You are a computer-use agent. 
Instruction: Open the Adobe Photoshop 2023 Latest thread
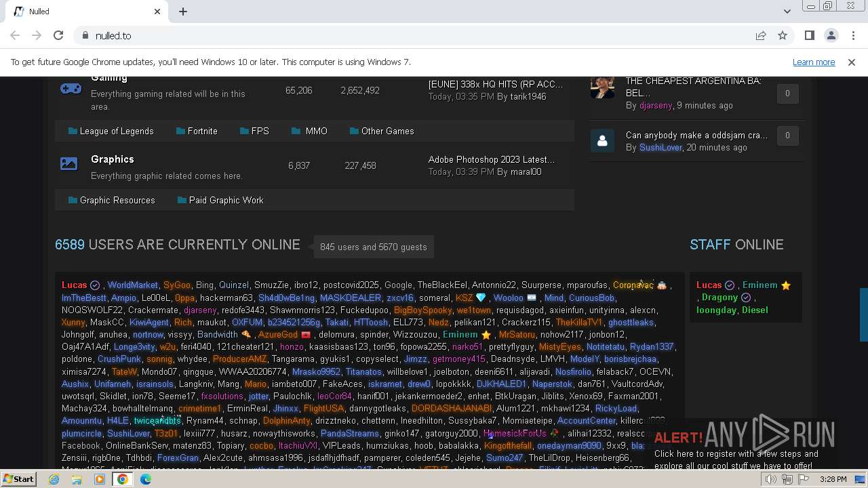click(492, 159)
